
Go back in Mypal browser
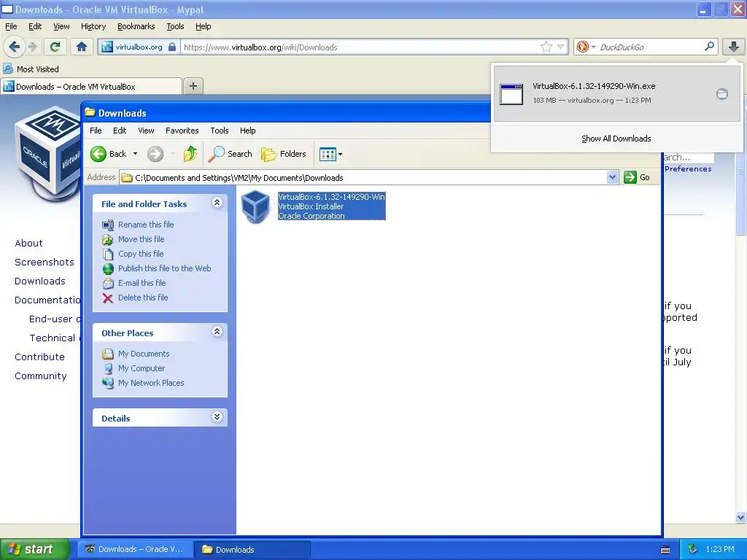15,47
